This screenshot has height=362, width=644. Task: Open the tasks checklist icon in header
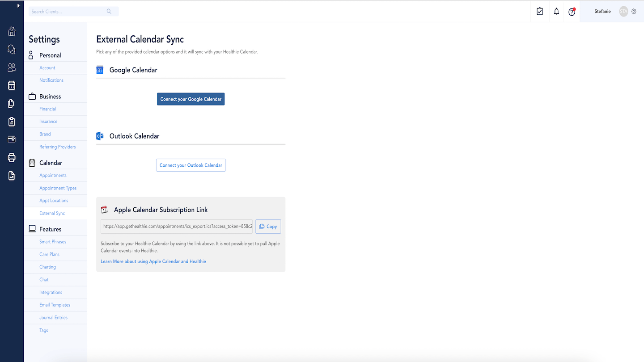(x=540, y=12)
